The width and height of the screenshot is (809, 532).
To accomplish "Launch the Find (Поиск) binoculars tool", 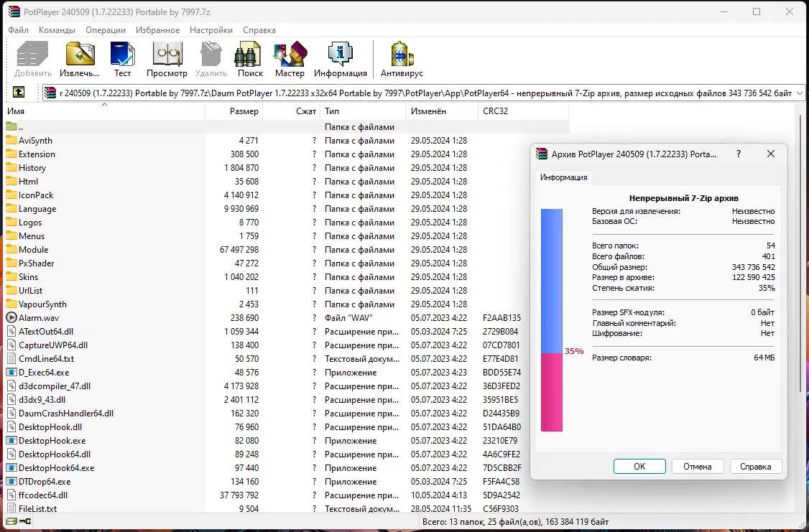I will point(250,60).
